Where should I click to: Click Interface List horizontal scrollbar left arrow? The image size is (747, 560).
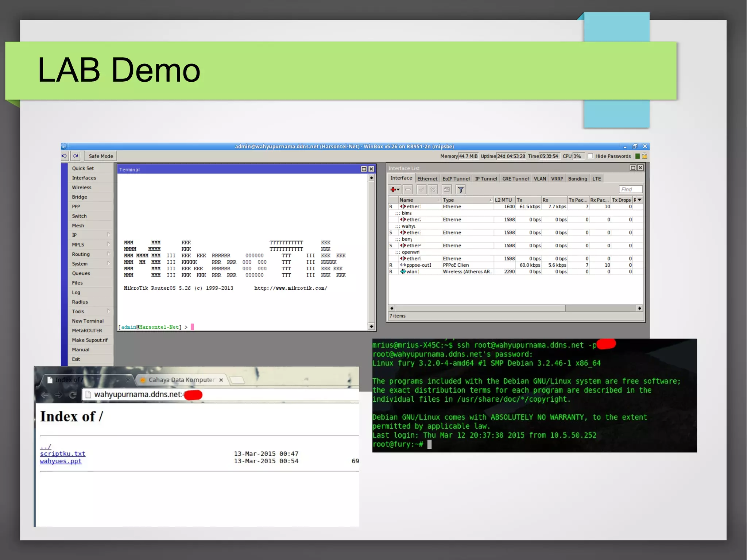(392, 308)
